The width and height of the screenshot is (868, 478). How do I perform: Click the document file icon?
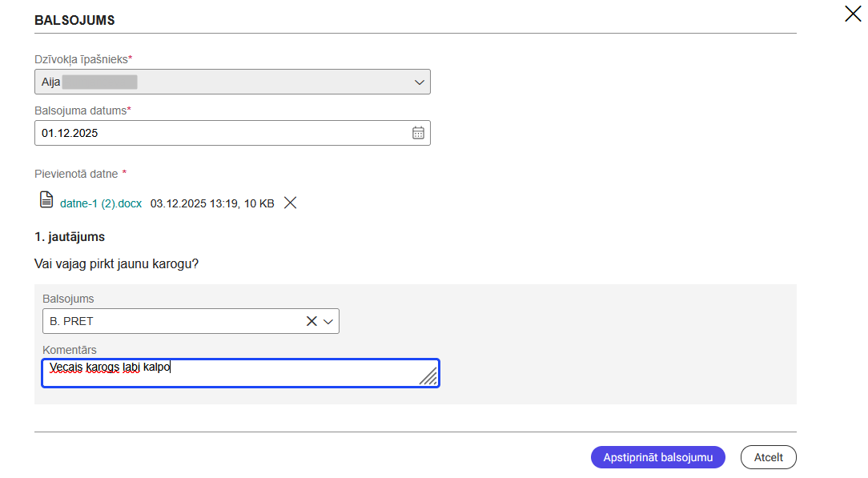(46, 199)
